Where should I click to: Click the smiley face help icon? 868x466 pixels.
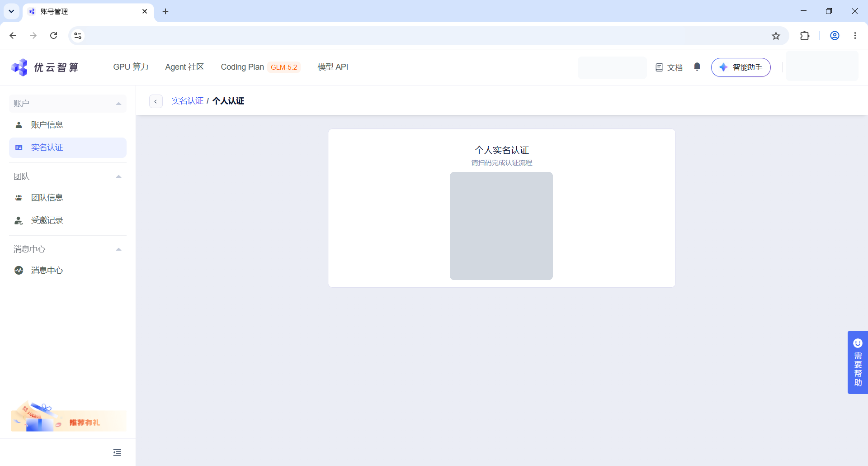(x=858, y=343)
